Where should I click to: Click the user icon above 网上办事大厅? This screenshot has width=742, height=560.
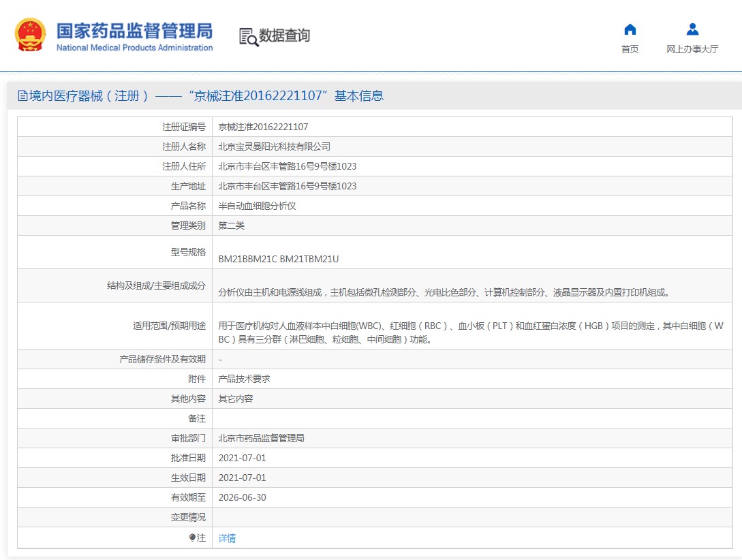[x=692, y=29]
